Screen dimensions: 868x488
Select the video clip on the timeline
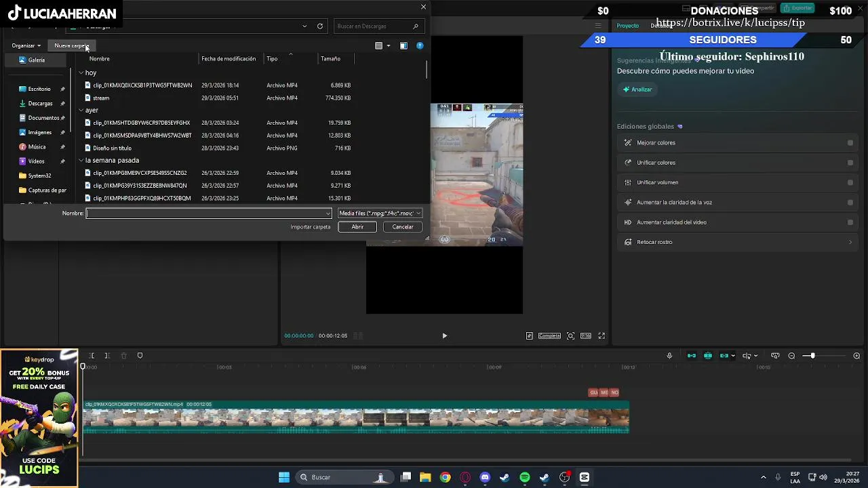pyautogui.click(x=356, y=417)
